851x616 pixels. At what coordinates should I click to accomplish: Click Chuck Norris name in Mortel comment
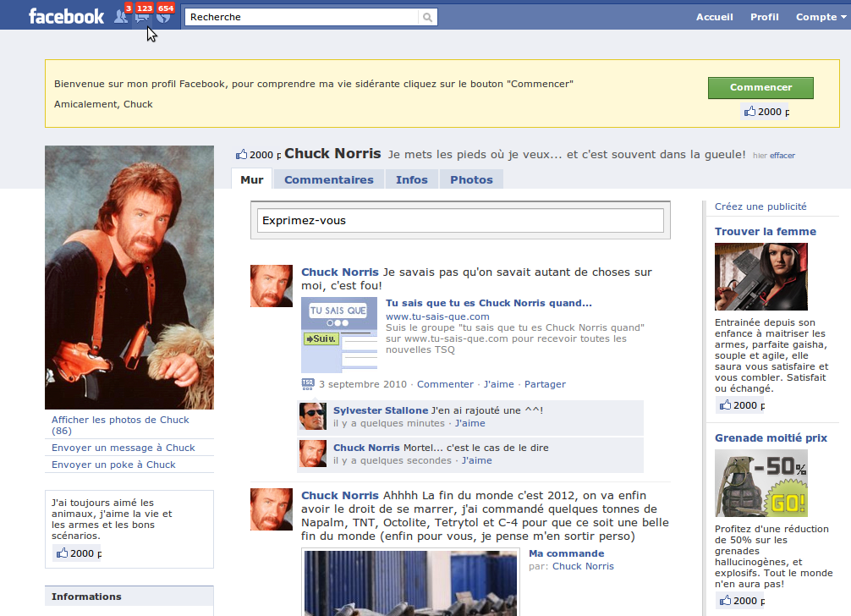(366, 448)
